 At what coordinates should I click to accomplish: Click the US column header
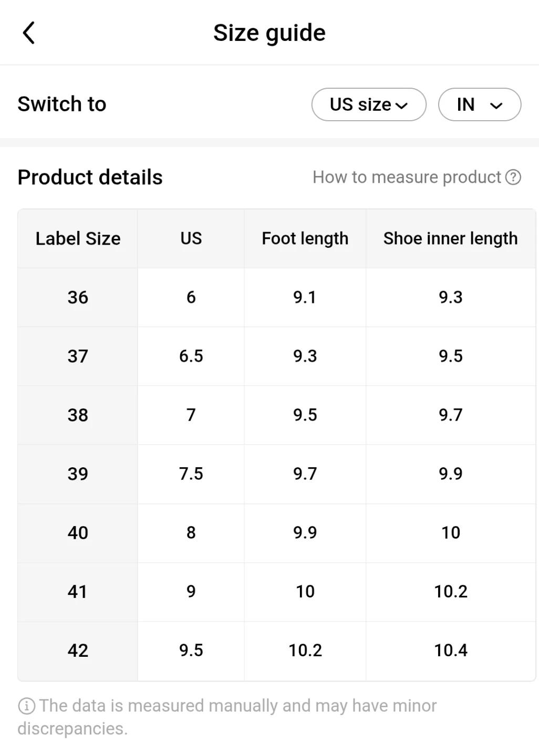191,239
